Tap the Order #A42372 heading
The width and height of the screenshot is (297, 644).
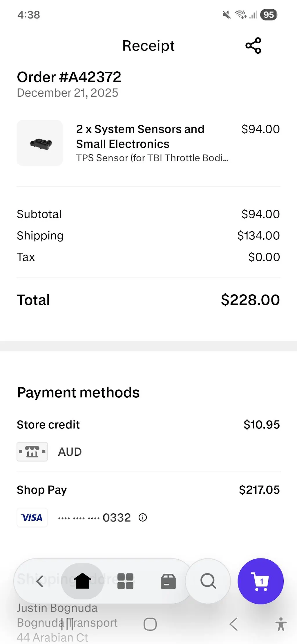click(x=69, y=77)
